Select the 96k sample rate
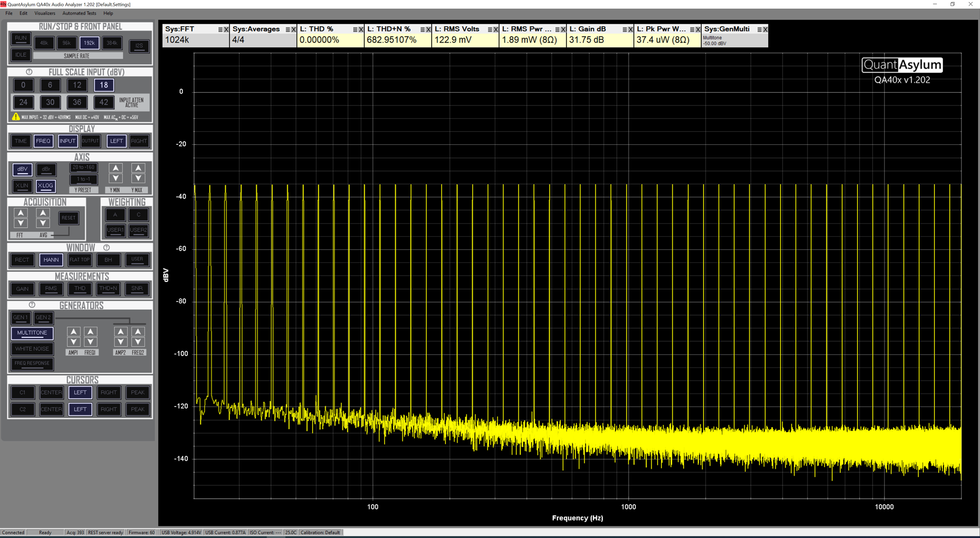 [x=67, y=43]
